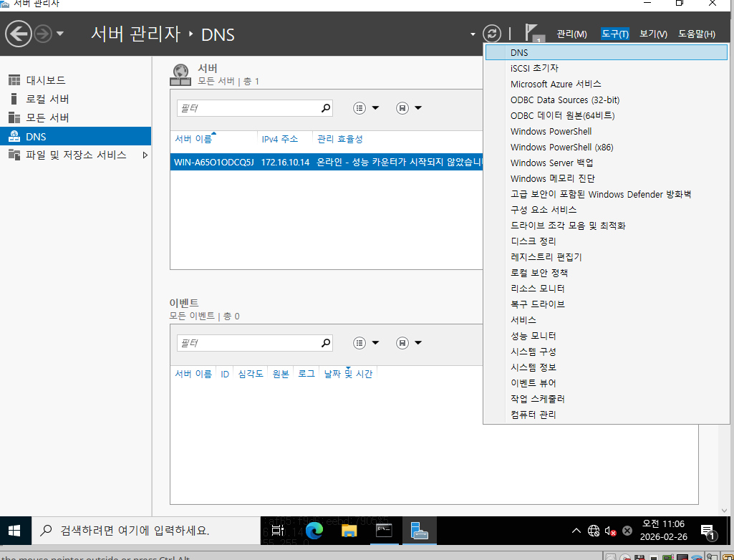Open 로컬 보안 정책
Viewport: 734px width, 560px height.
point(607,273)
